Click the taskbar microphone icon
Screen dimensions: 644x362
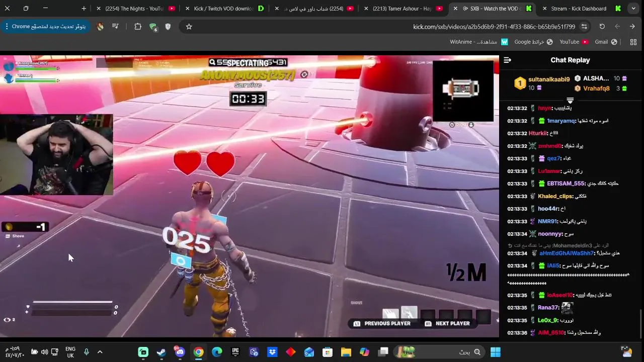click(87, 352)
